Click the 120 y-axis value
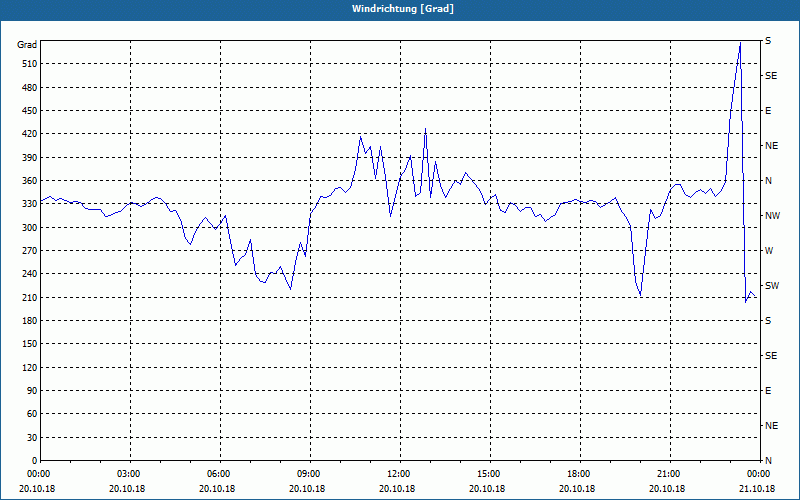Screen dimensions: 800x500 (x=30, y=367)
